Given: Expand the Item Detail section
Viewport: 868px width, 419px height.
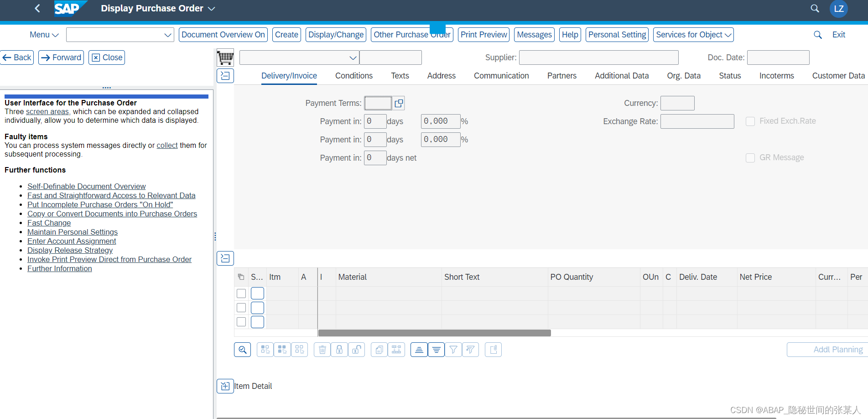Looking at the screenshot, I should (x=225, y=386).
